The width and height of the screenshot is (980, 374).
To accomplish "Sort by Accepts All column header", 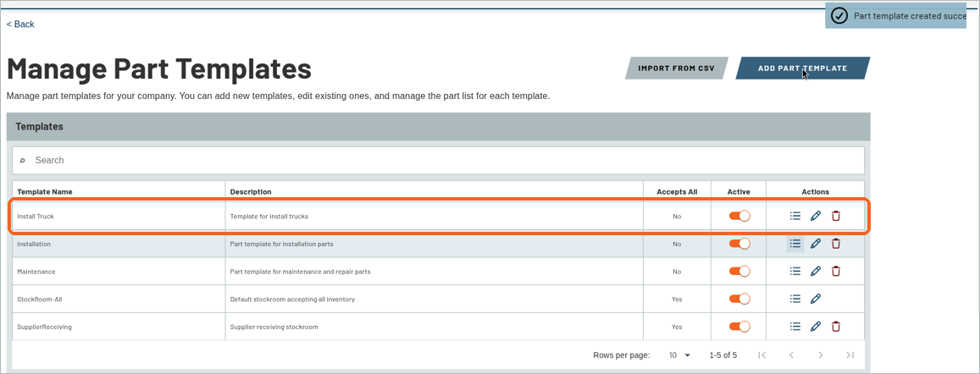I will click(x=677, y=192).
